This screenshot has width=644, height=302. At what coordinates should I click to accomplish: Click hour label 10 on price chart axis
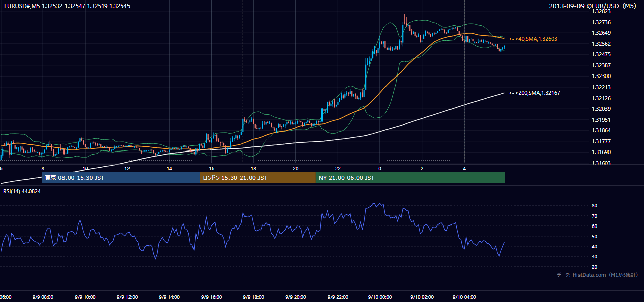[85, 169]
